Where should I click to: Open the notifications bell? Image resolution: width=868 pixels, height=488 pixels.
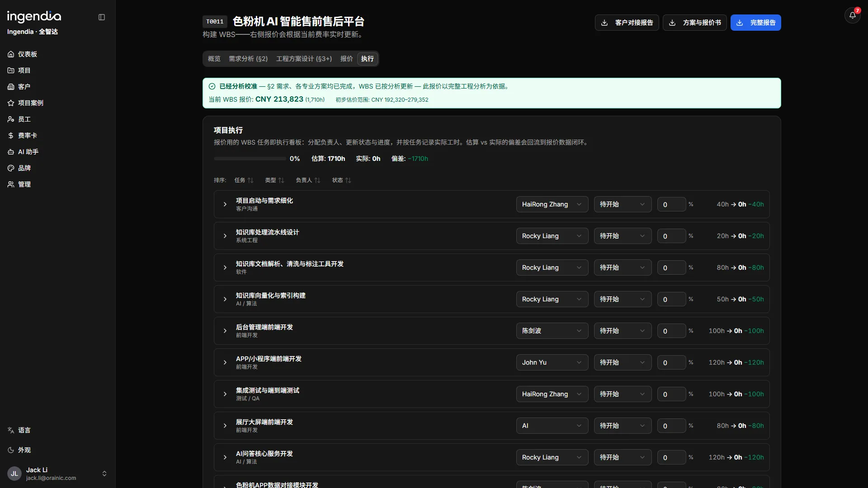[x=852, y=15]
